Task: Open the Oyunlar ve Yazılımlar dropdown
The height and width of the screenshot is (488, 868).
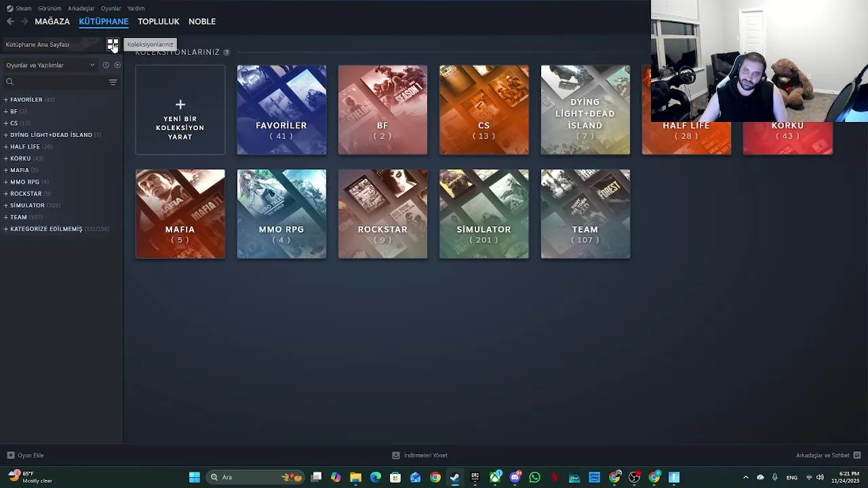Action: (x=50, y=65)
